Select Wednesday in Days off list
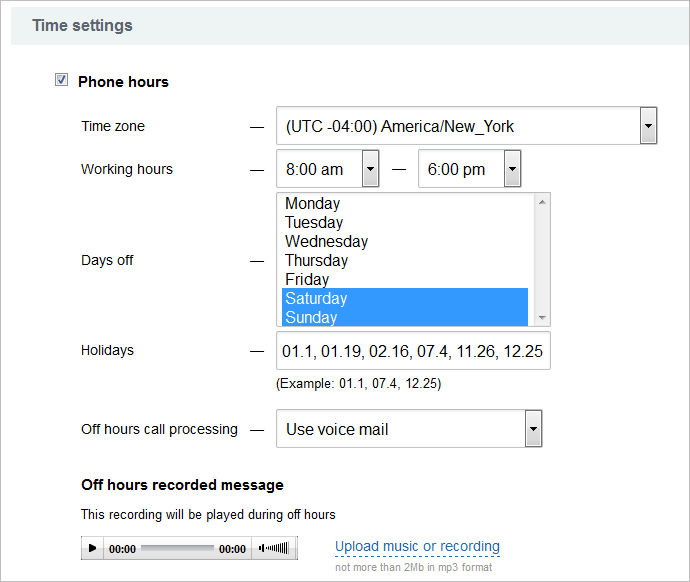This screenshot has height=582, width=690. (x=326, y=242)
